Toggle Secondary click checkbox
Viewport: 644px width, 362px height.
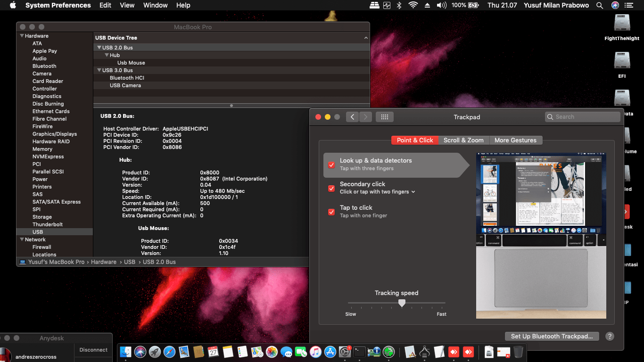[331, 189]
